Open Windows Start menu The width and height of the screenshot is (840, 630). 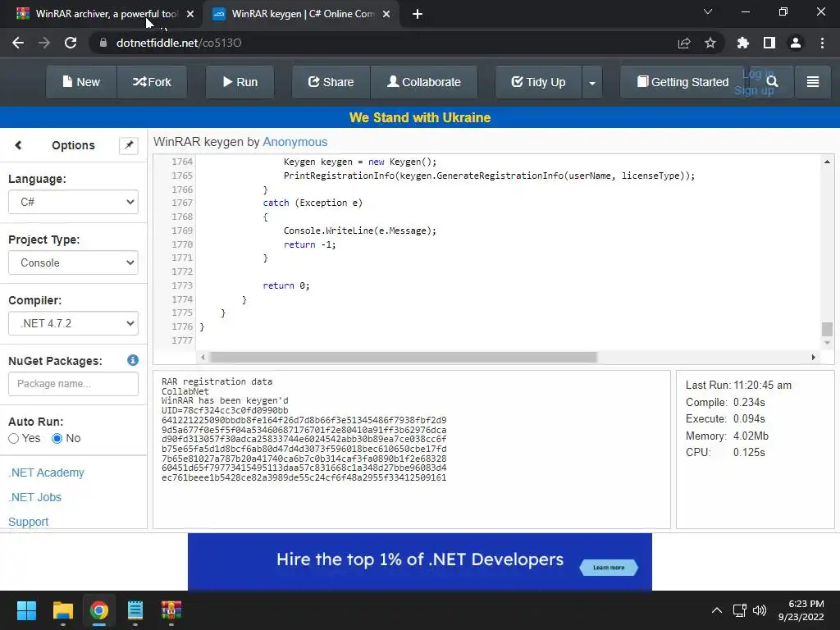[26, 610]
